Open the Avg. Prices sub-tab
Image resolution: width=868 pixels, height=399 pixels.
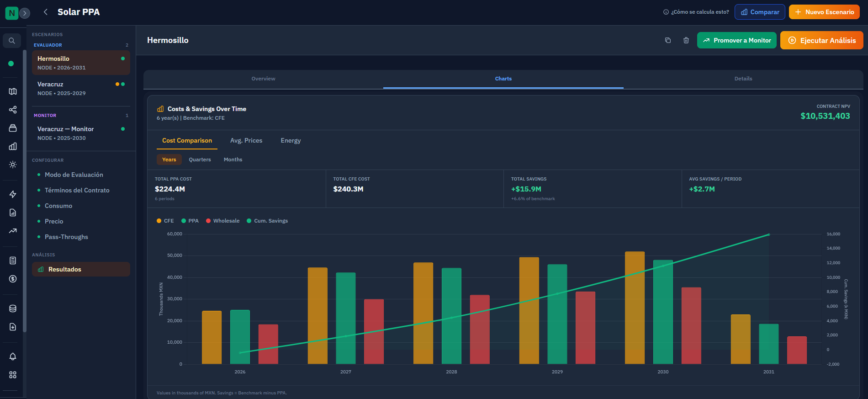(246, 140)
